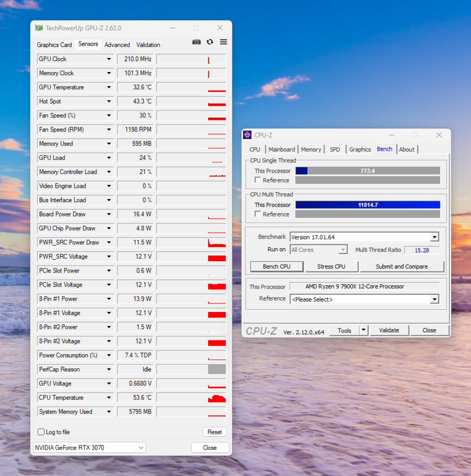Viewport: 471px width, 476px height.
Task: Open the Reference <Please Select> dropdown
Action: click(x=435, y=299)
